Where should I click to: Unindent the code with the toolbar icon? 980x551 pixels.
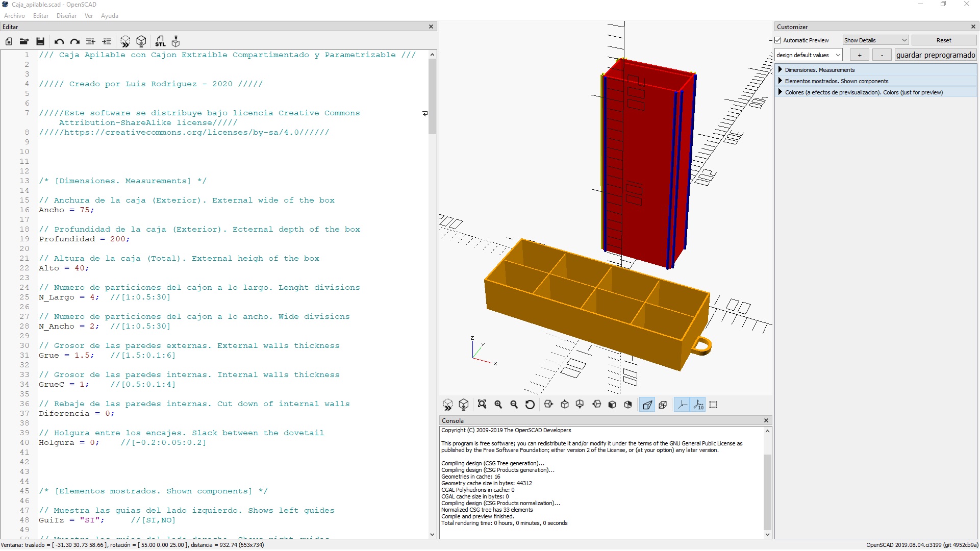91,41
